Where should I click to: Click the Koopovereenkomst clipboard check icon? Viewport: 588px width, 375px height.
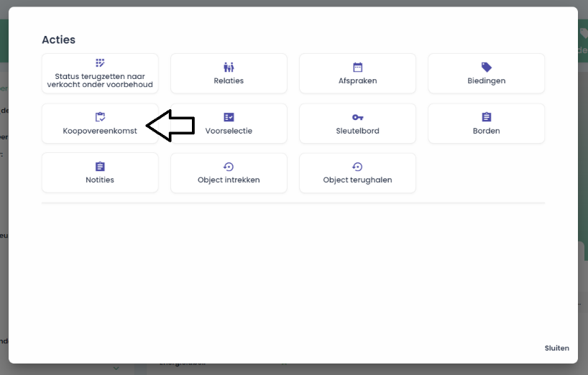point(100,117)
